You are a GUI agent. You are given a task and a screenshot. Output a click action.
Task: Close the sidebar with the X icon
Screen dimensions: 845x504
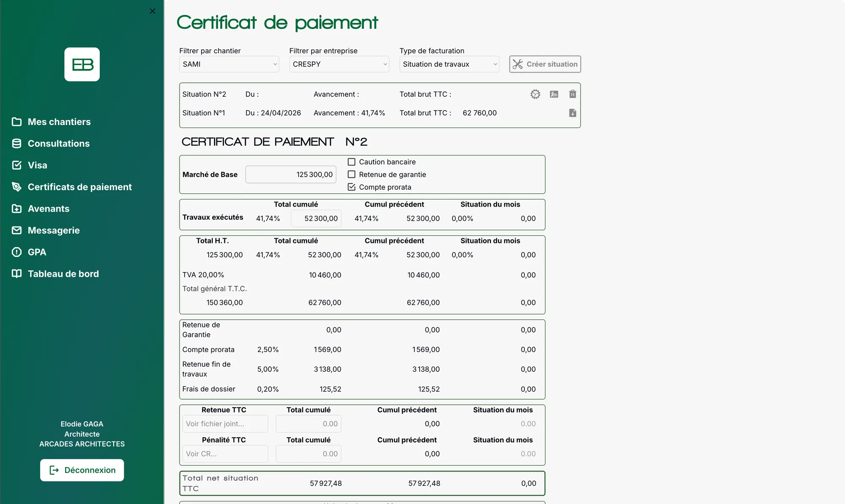(153, 11)
